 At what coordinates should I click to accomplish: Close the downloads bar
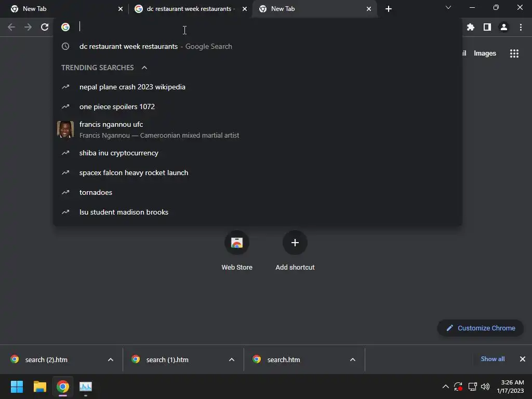(x=523, y=359)
